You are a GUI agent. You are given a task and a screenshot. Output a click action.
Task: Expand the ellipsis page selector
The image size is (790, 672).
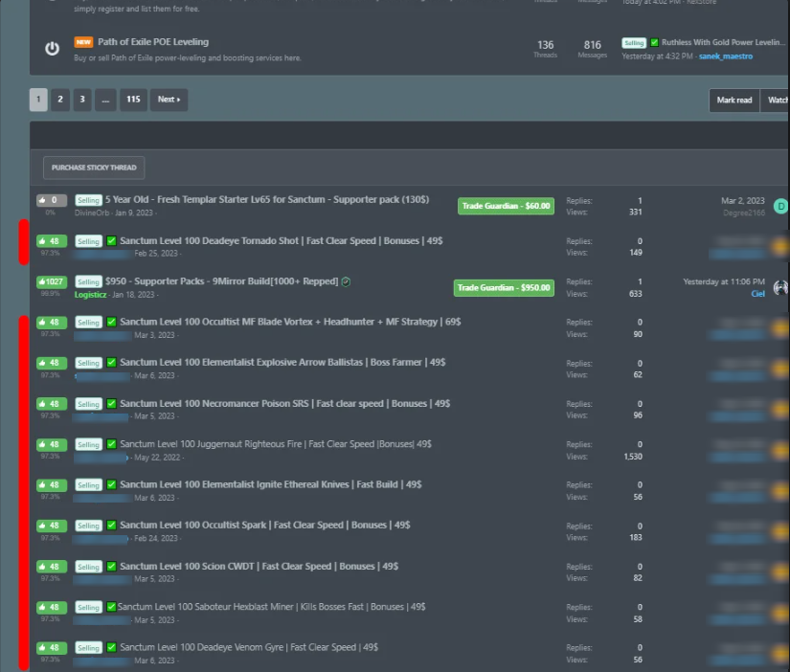(105, 100)
